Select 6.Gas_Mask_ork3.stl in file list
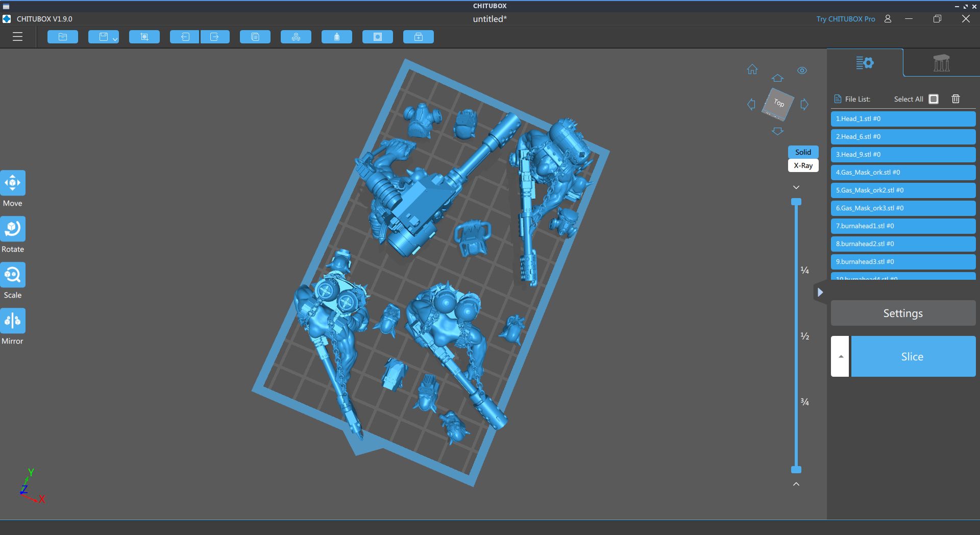This screenshot has height=535, width=980. [903, 208]
